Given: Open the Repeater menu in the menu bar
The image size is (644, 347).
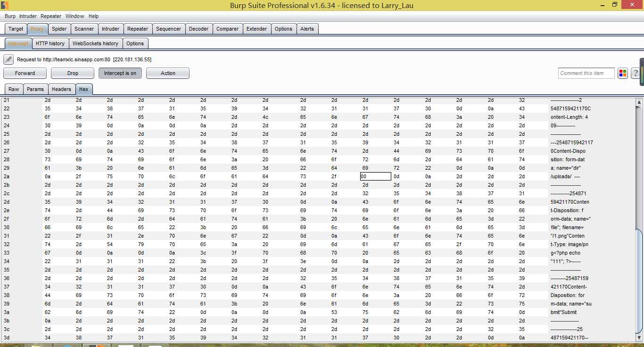Looking at the screenshot, I should [x=51, y=16].
